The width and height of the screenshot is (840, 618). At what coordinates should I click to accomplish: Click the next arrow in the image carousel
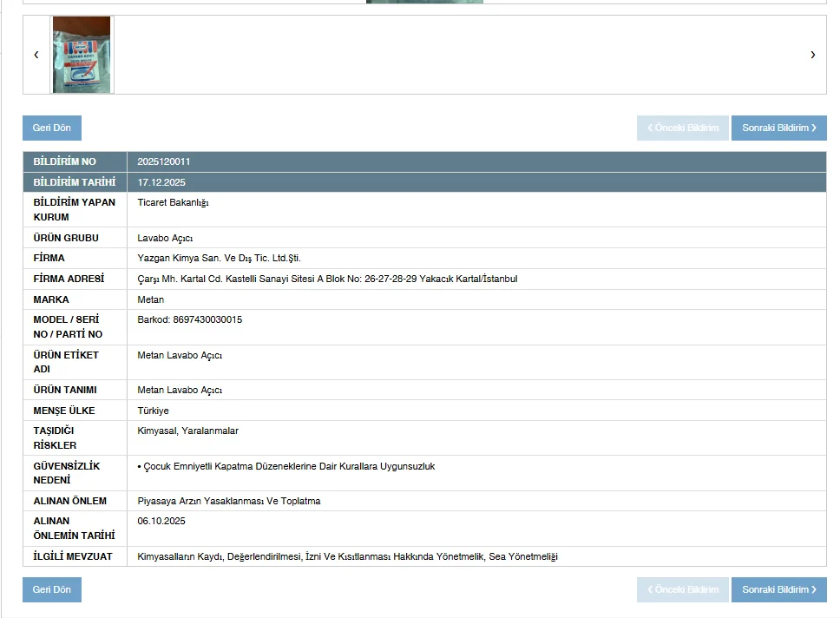(812, 55)
